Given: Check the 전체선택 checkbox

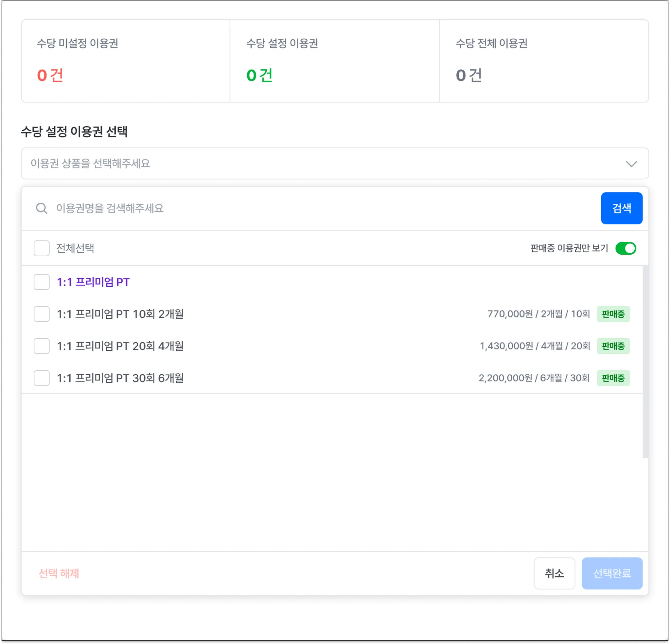Looking at the screenshot, I should (x=41, y=248).
